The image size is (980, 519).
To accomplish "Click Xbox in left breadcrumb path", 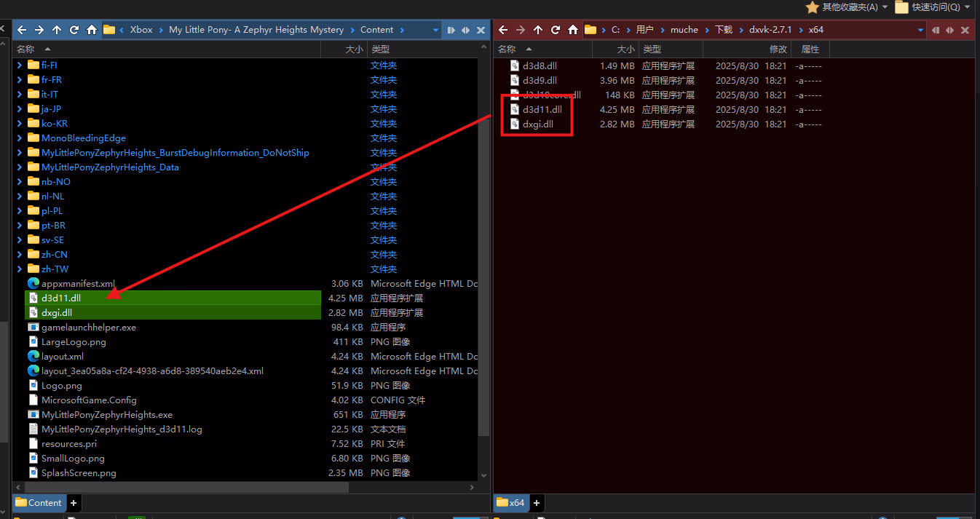I will pyautogui.click(x=141, y=30).
